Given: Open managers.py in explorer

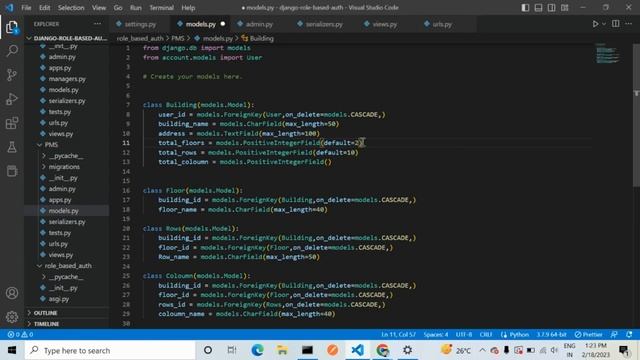Looking at the screenshot, I should [67, 79].
